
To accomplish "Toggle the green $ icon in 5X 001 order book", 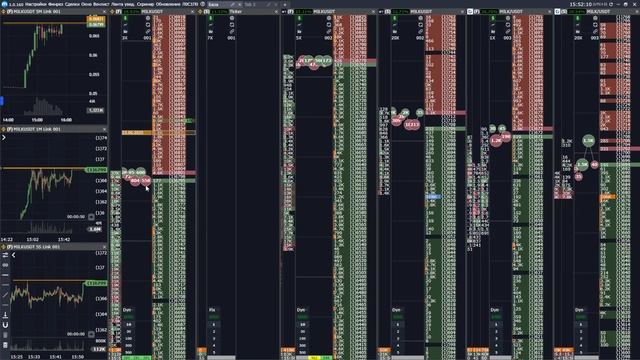I will click(x=125, y=18).
